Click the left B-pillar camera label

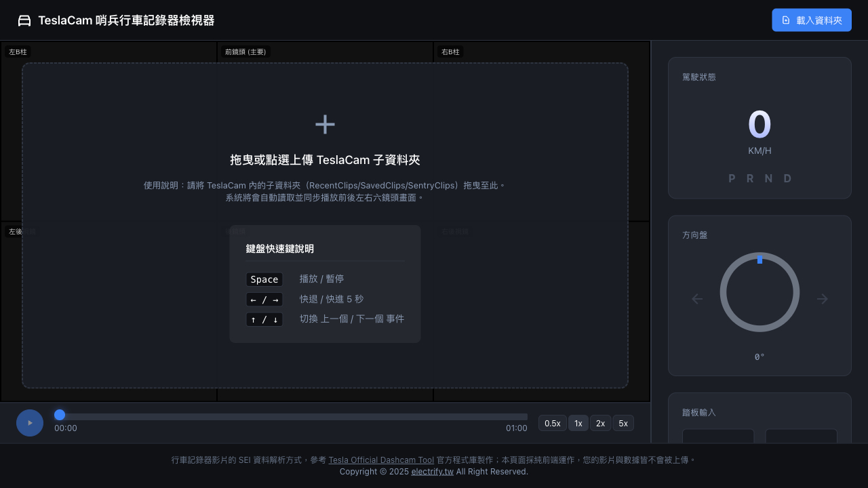point(18,52)
